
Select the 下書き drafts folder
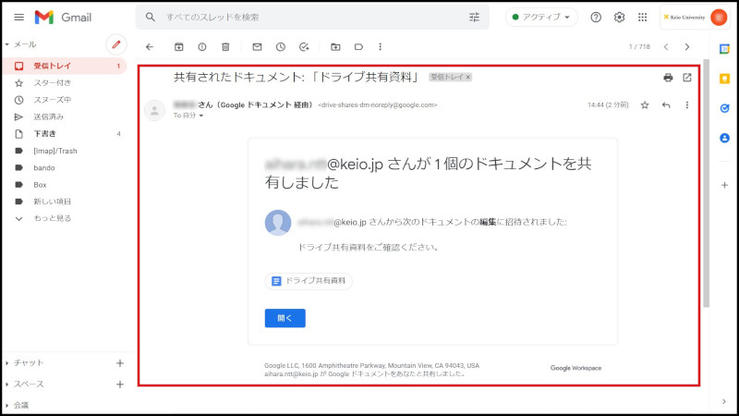44,133
